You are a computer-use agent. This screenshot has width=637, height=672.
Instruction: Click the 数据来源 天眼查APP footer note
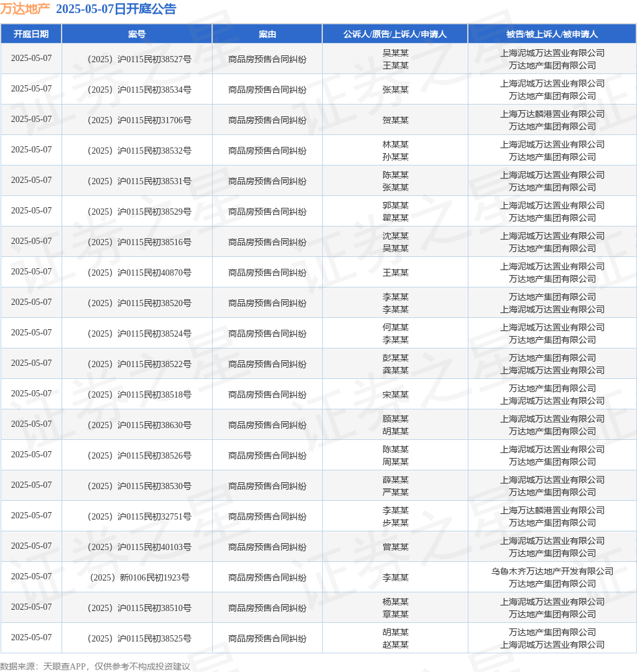click(95, 666)
